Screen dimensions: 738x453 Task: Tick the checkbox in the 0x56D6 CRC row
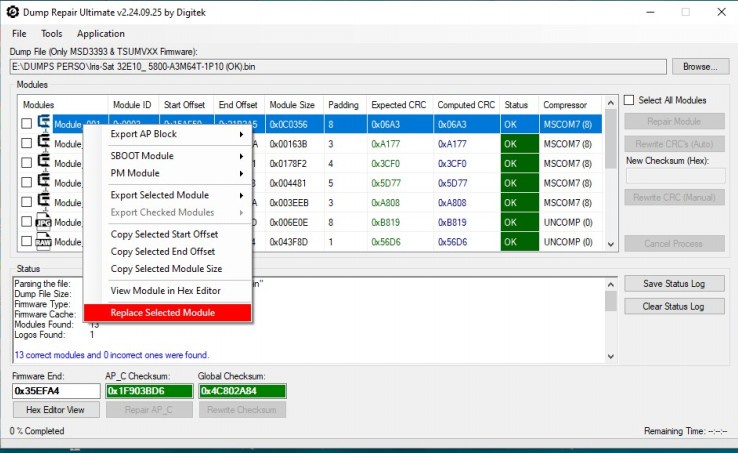coord(26,241)
